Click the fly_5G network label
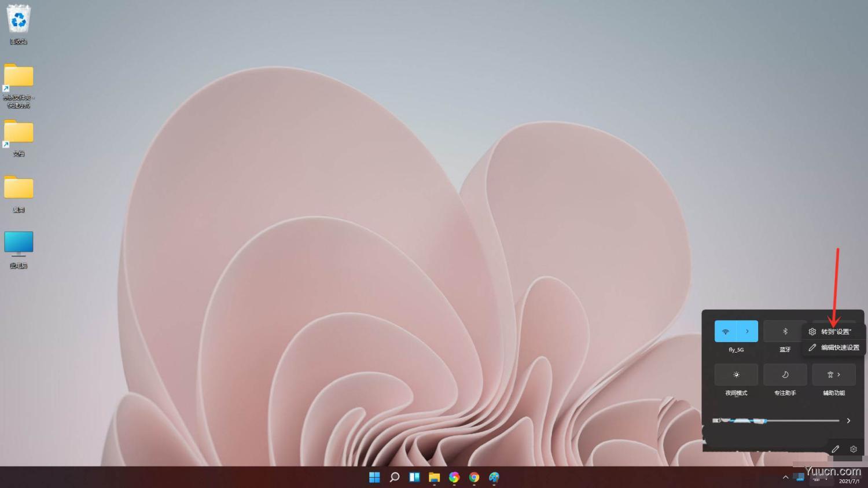 click(736, 350)
